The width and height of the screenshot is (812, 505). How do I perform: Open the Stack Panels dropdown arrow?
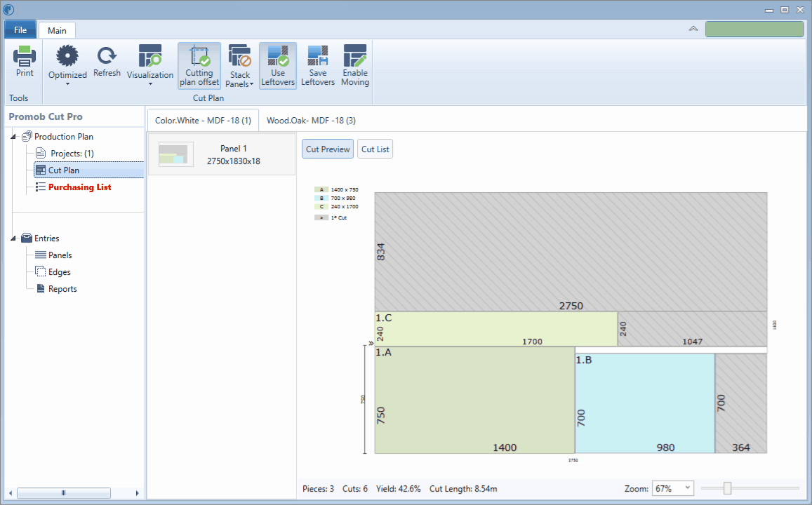252,84
